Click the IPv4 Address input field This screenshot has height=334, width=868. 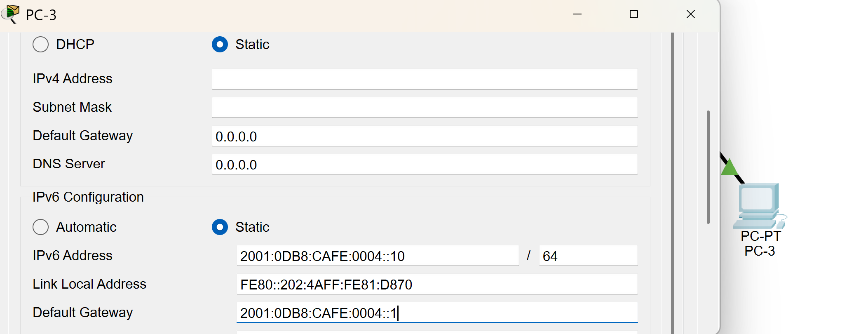pyautogui.click(x=424, y=79)
